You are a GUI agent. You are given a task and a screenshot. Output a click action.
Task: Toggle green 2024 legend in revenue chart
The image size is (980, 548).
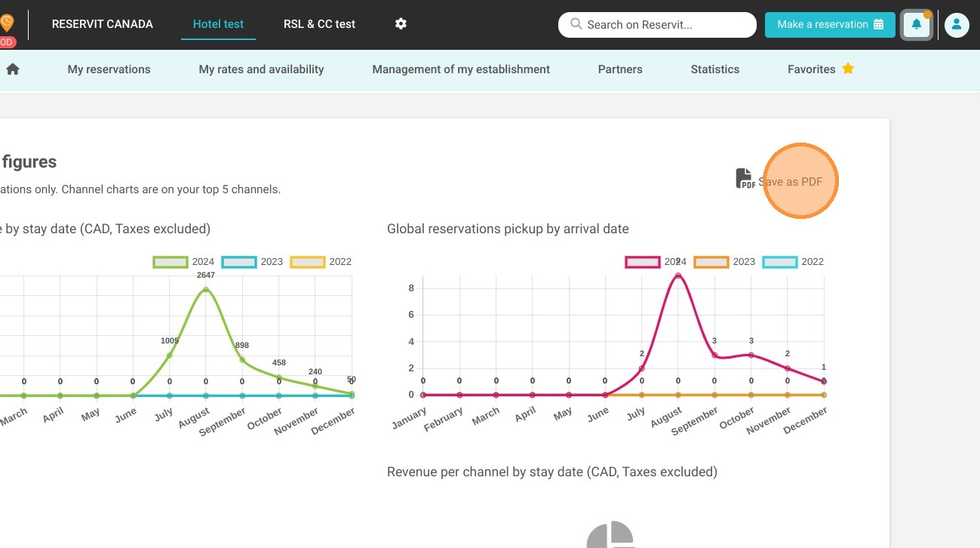click(x=185, y=262)
